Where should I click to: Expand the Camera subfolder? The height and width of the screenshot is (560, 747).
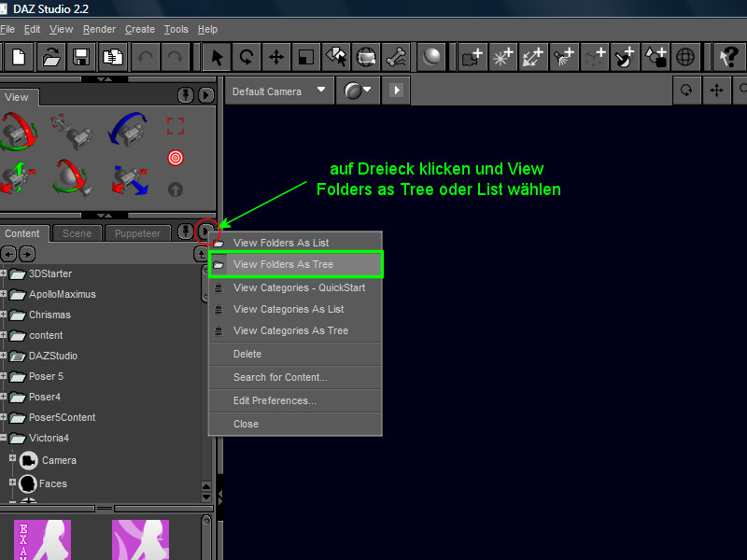[x=13, y=457]
